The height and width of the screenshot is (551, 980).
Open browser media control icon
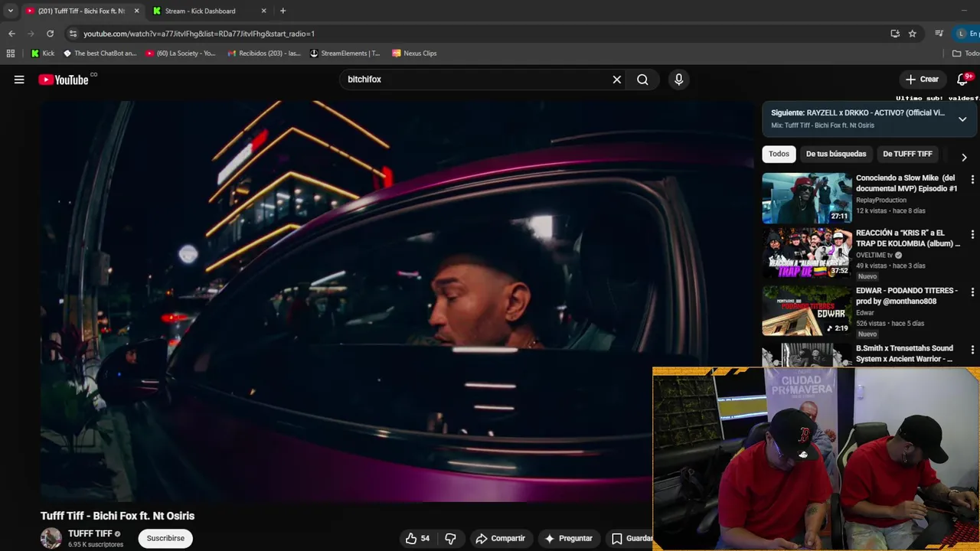pos(939,34)
